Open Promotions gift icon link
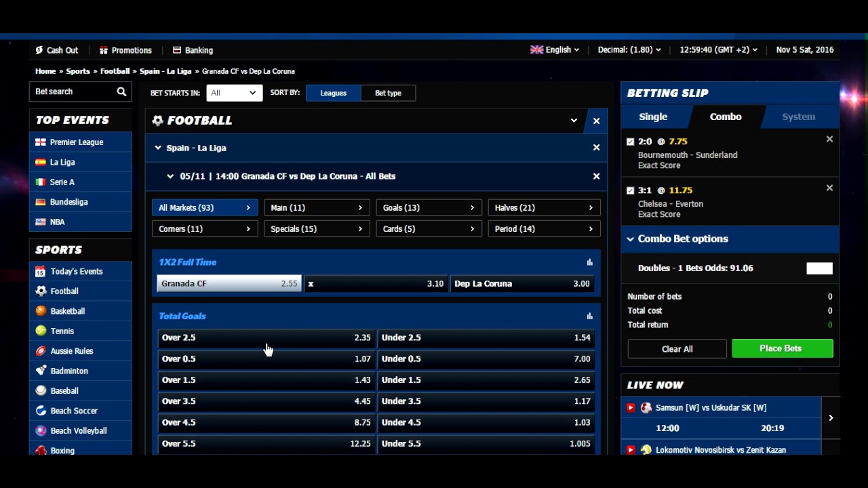Viewport: 868px width, 488px height. tap(125, 50)
